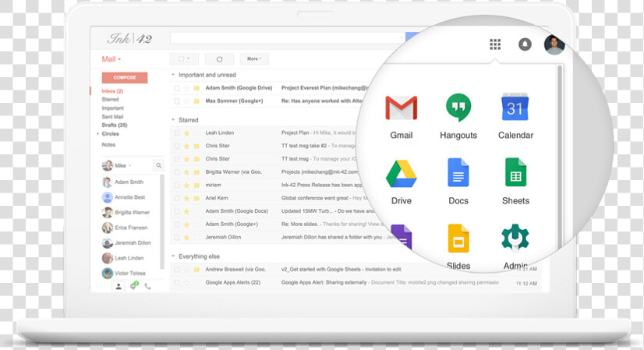The image size is (644, 350).
Task: Open the notifications bell
Action: click(x=525, y=44)
